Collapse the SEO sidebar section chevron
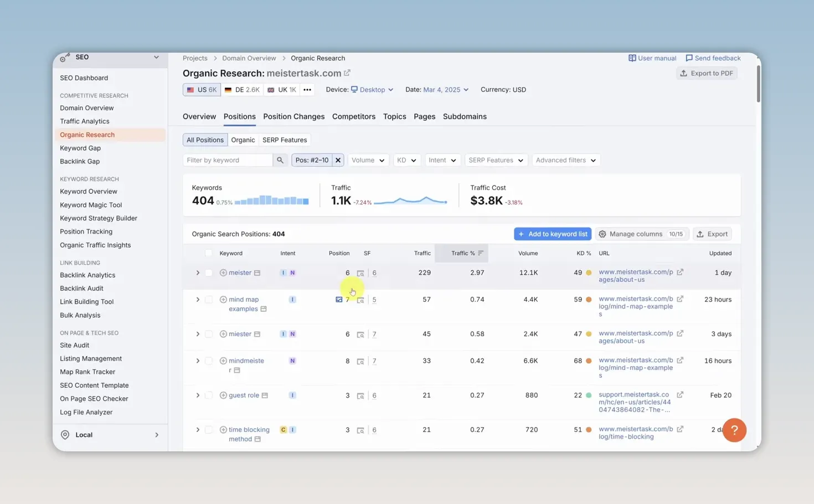Viewport: 814px width, 504px height. click(x=156, y=57)
